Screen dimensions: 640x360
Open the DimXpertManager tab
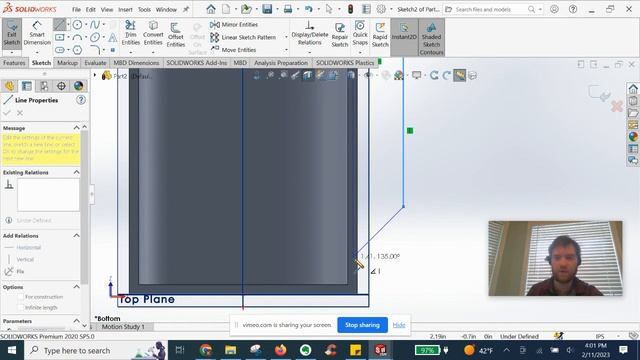point(61,86)
